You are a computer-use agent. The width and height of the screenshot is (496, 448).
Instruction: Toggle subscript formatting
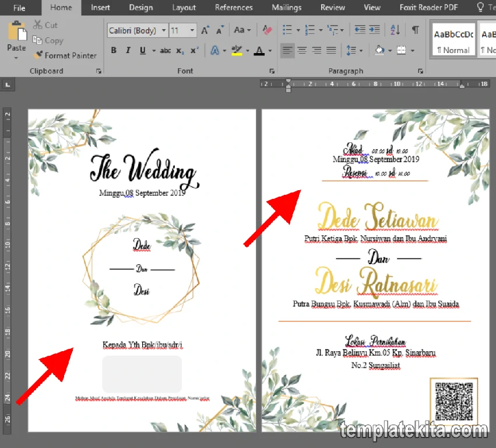(180, 51)
